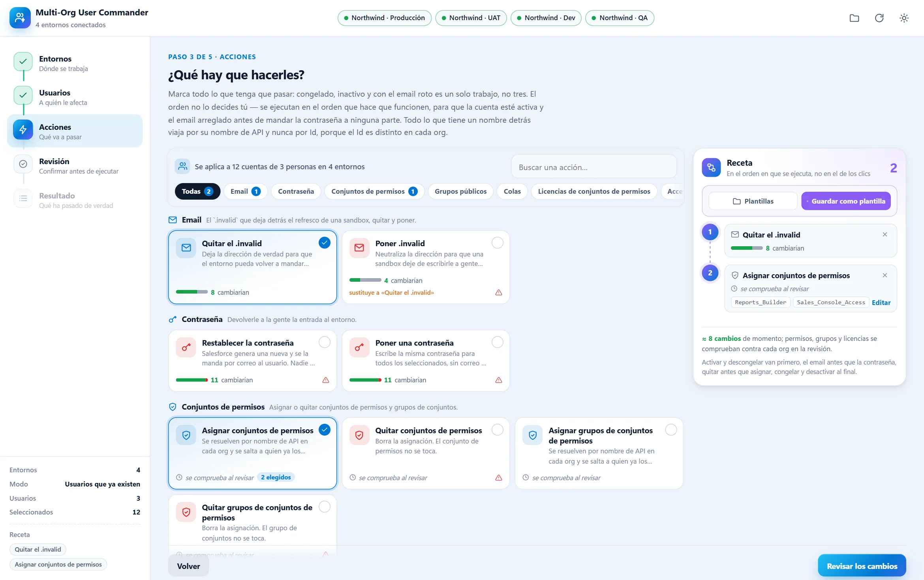The height and width of the screenshot is (580, 924).
Task: Open the folder icon in the header
Action: click(854, 18)
